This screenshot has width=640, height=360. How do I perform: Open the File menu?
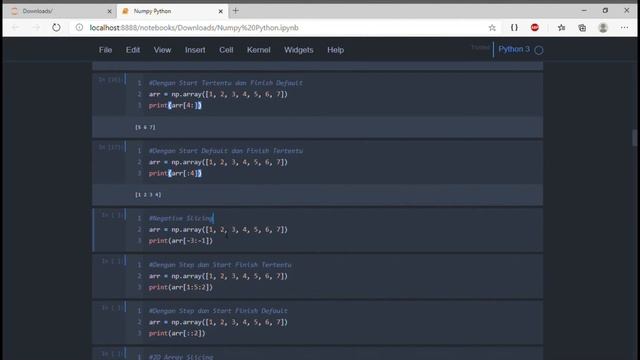[x=105, y=50]
